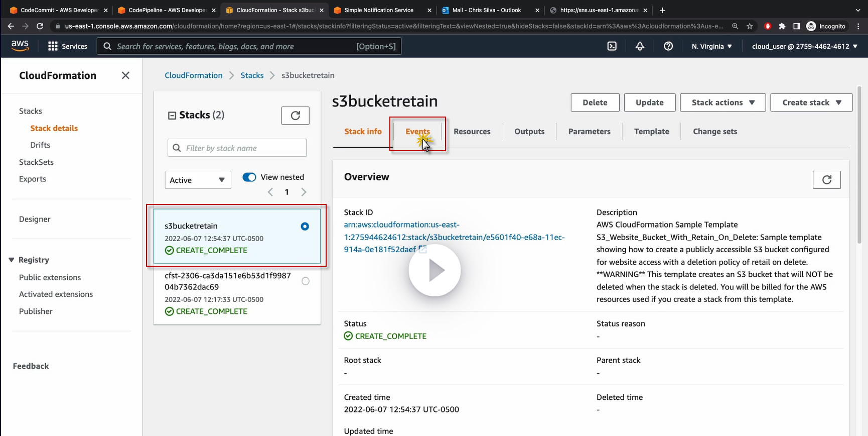Select the cfst-2306 stack radio button
This screenshot has height=436, width=868.
pyautogui.click(x=306, y=281)
